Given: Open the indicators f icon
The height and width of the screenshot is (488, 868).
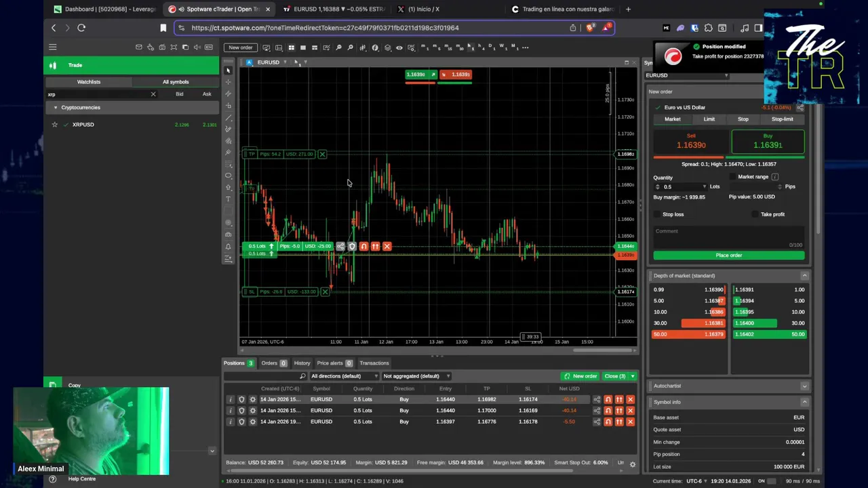Looking at the screenshot, I should pos(375,47).
